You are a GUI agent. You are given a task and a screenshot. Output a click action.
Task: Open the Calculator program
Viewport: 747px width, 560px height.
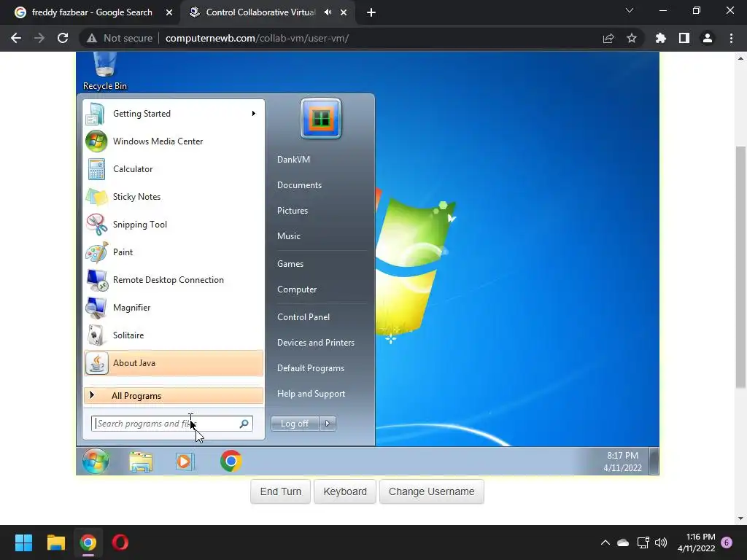(x=174, y=169)
